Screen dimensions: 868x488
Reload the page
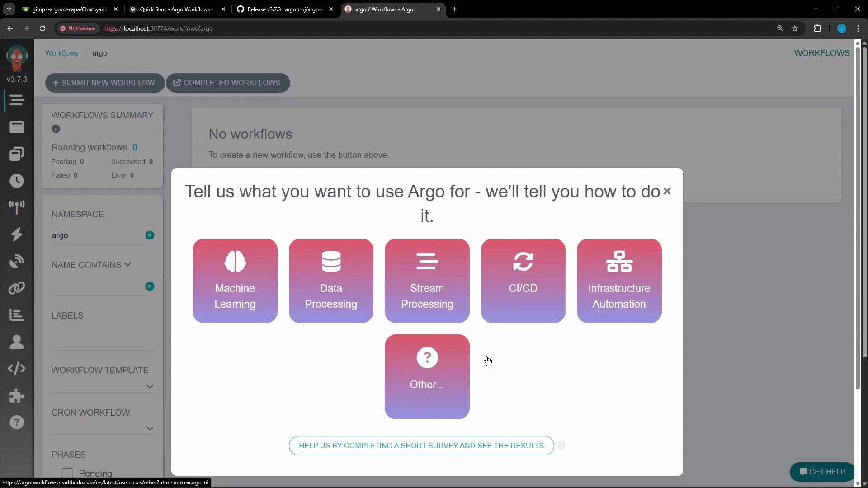(42, 28)
